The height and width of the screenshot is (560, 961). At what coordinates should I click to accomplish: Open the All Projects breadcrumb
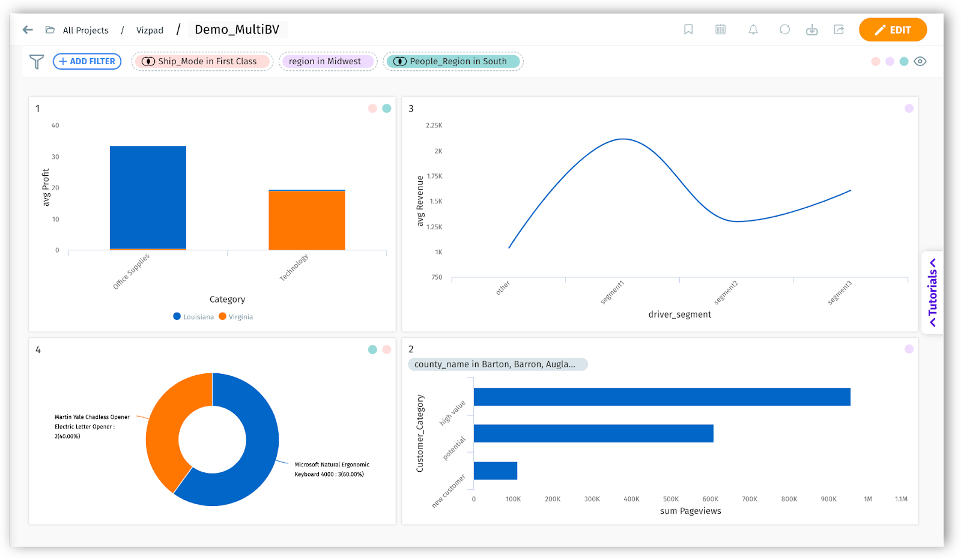tap(86, 30)
